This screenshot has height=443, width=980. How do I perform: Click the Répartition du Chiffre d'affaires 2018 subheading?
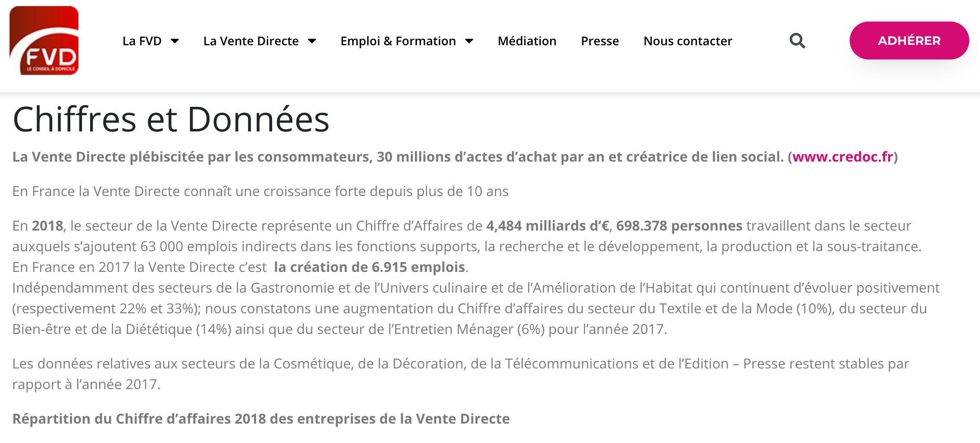(x=261, y=419)
